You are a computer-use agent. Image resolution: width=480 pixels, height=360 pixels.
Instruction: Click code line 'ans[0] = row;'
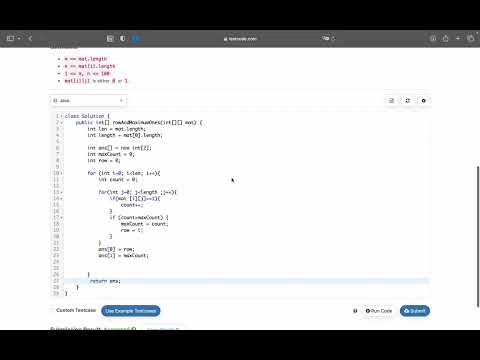[x=117, y=249]
